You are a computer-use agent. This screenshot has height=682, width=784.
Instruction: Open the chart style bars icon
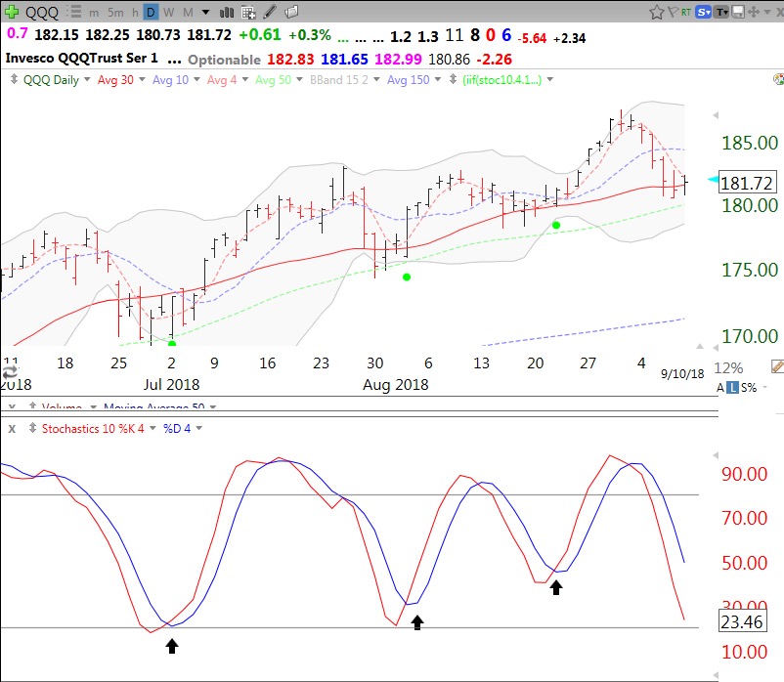click(x=227, y=12)
